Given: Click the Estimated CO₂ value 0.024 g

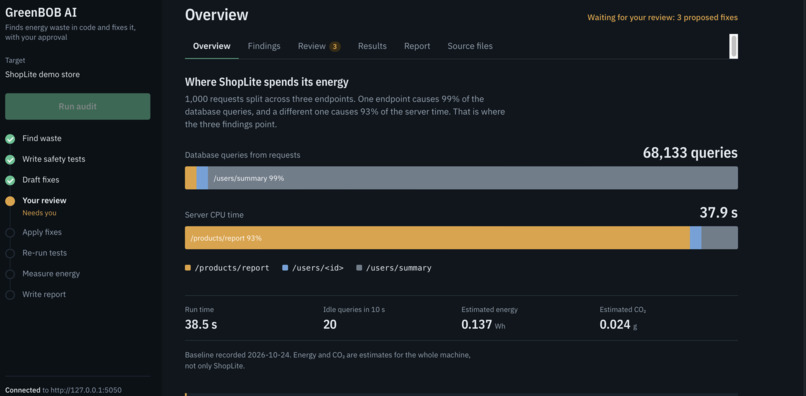Looking at the screenshot, I should pos(618,325).
